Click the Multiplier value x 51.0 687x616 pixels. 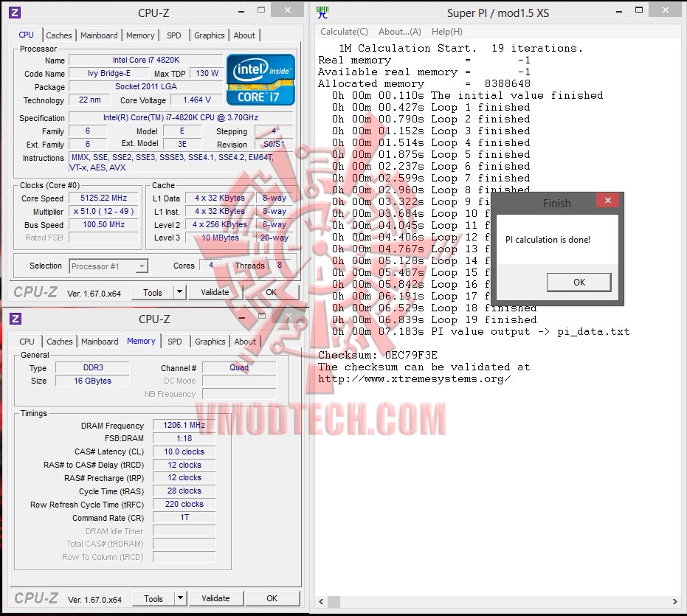pos(103,211)
